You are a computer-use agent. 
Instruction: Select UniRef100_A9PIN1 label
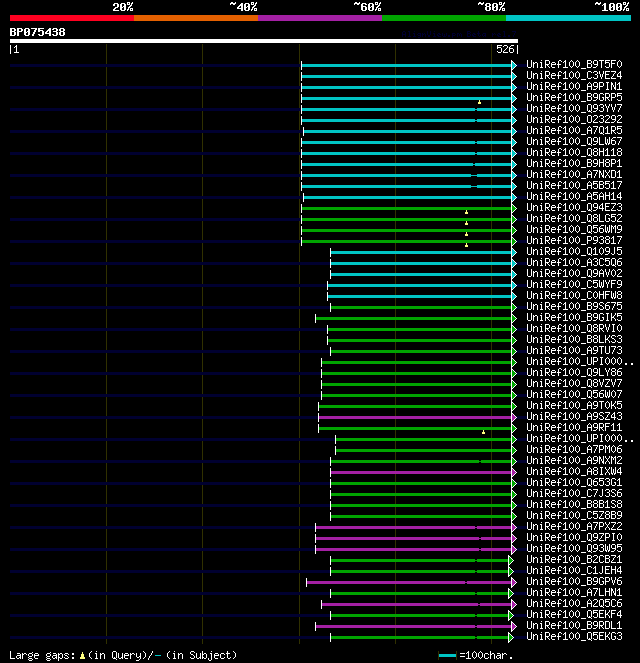(574, 86)
